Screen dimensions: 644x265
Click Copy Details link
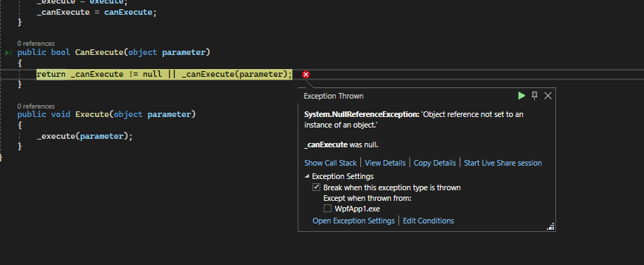[434, 163]
